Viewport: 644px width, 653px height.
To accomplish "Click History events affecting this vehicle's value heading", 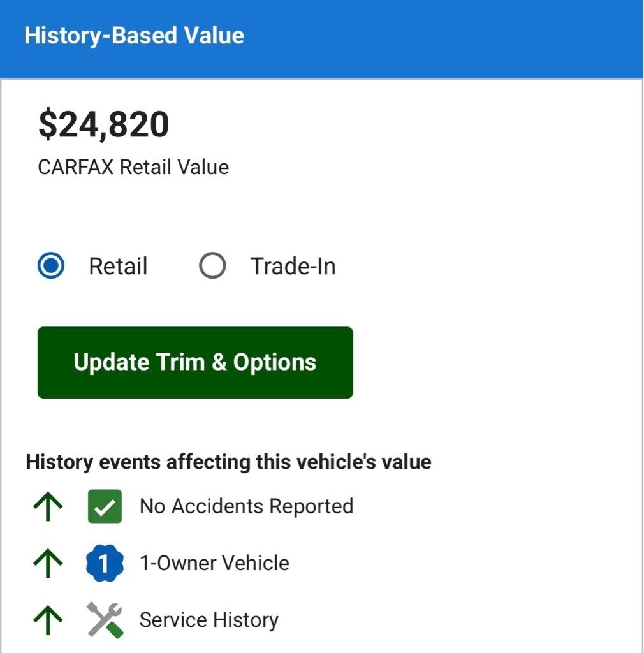I will tap(228, 462).
